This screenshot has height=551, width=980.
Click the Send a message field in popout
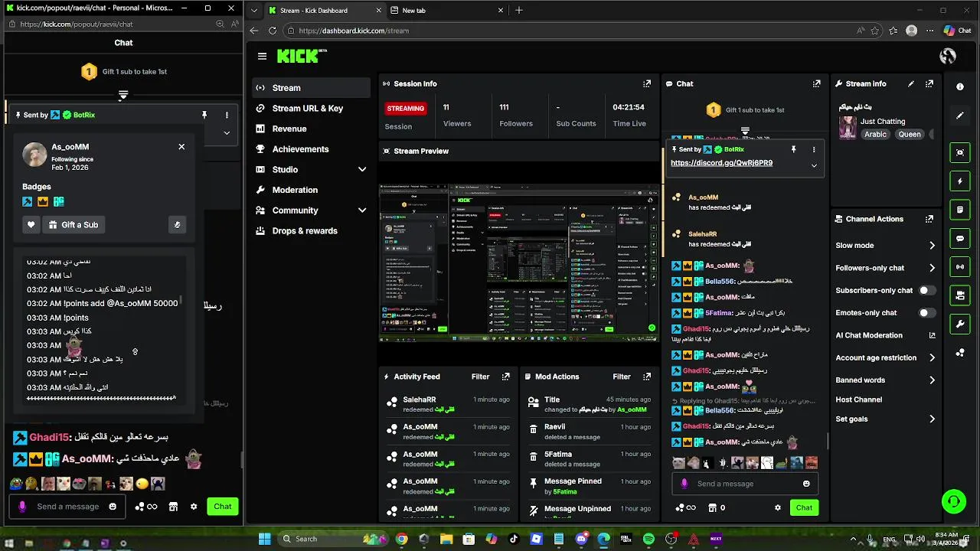tap(68, 507)
